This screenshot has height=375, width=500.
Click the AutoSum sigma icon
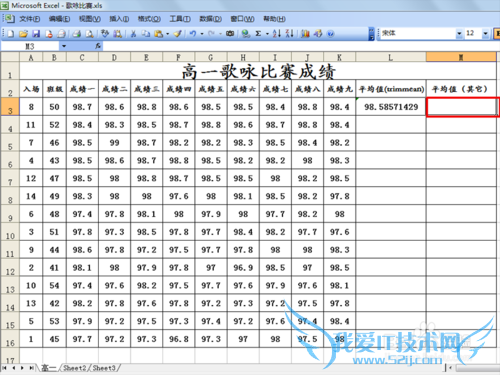tap(258, 34)
